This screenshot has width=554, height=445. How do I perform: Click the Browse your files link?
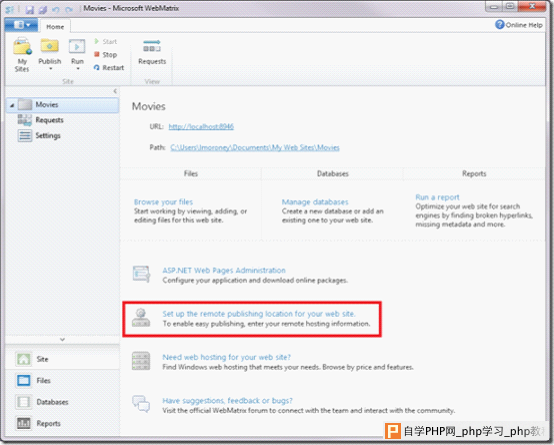coord(163,202)
